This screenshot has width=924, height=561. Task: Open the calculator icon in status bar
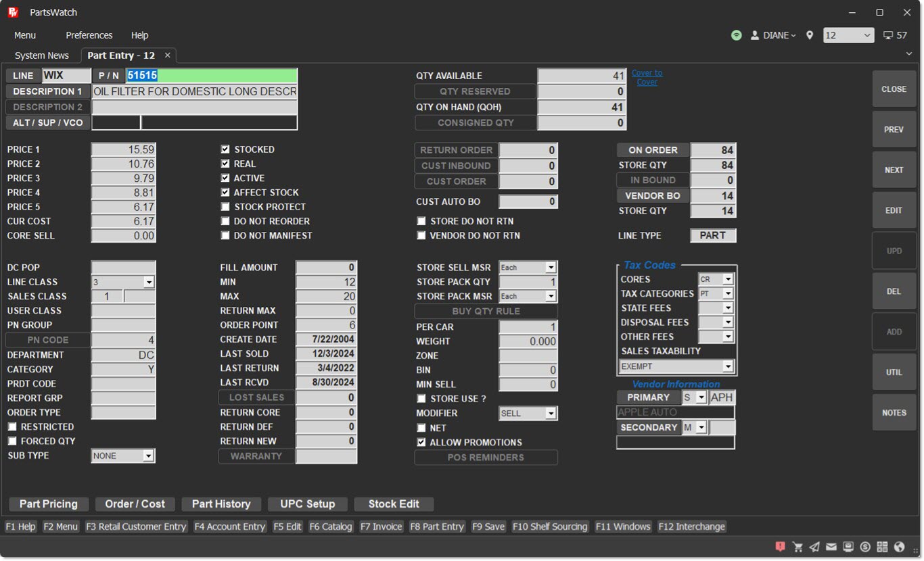[882, 547]
